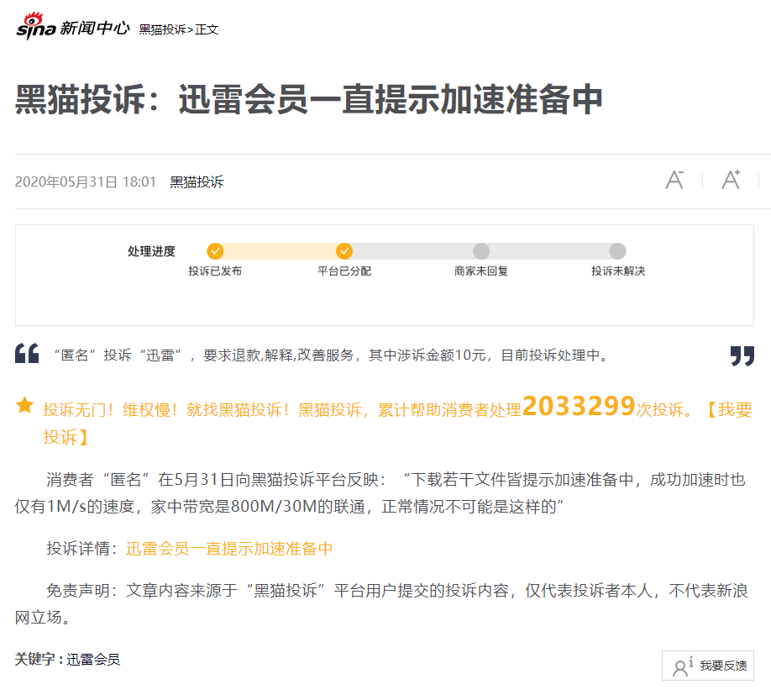Click the checkmark circle above 平台已分配

coord(344,250)
